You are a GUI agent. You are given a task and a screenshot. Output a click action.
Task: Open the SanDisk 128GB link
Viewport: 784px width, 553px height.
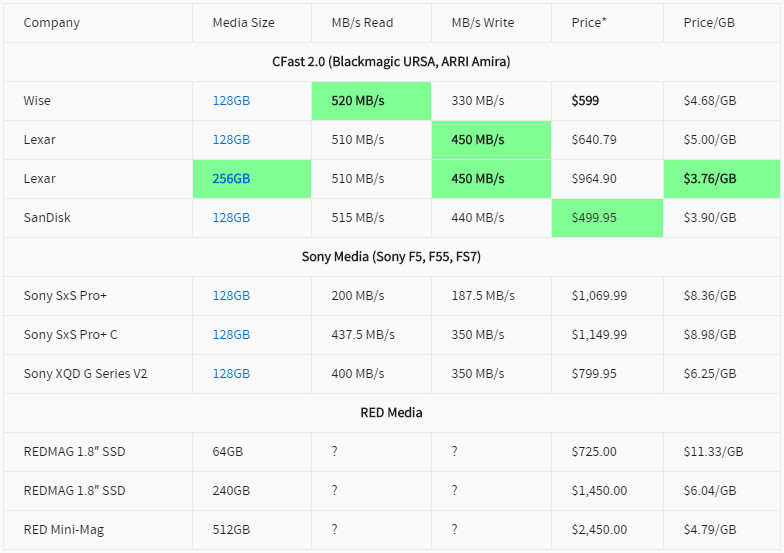click(x=231, y=218)
